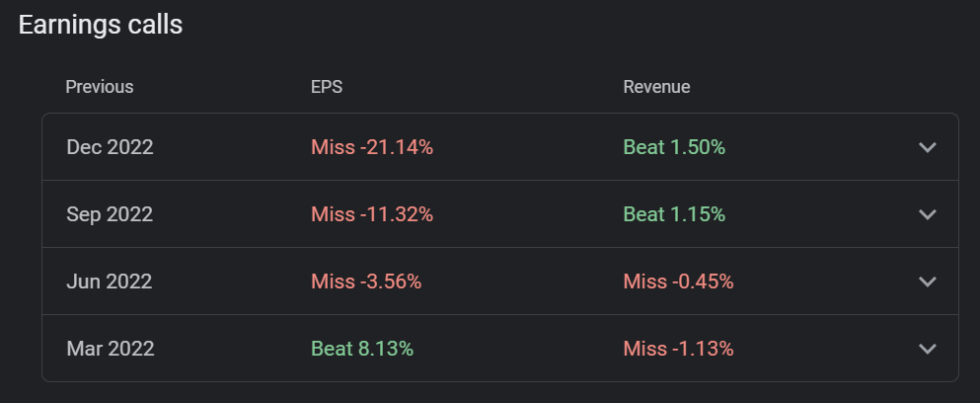The image size is (980, 403).
Task: Expand the Mar 2022 earnings row chevron
Action: point(927,349)
